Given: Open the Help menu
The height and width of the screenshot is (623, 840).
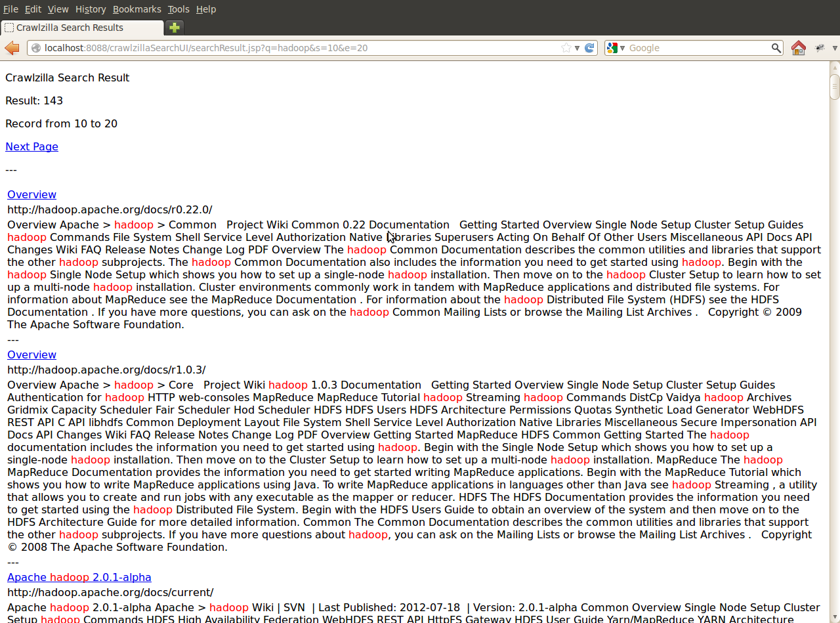Looking at the screenshot, I should 206,9.
